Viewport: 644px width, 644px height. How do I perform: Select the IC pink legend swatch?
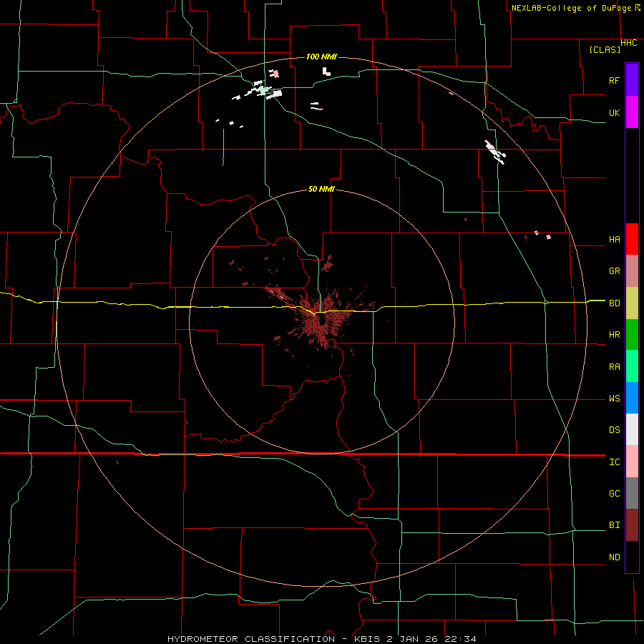(632, 462)
